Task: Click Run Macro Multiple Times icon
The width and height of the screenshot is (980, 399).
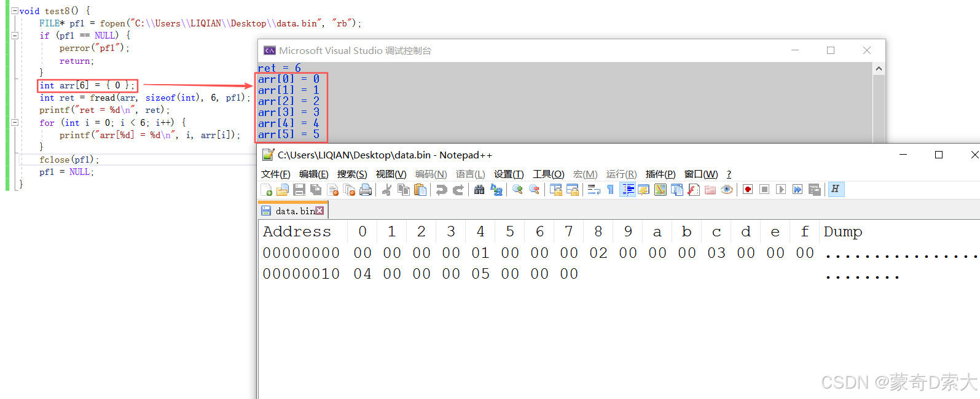Action: 798,190
